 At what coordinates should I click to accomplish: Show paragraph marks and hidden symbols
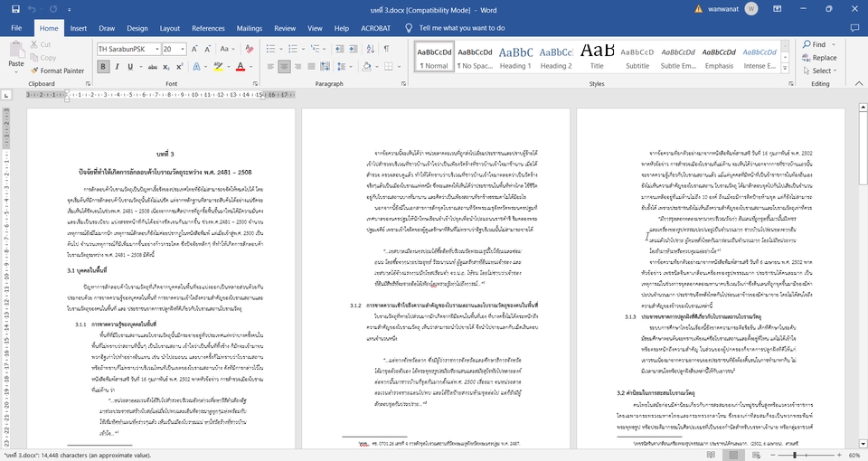point(386,49)
